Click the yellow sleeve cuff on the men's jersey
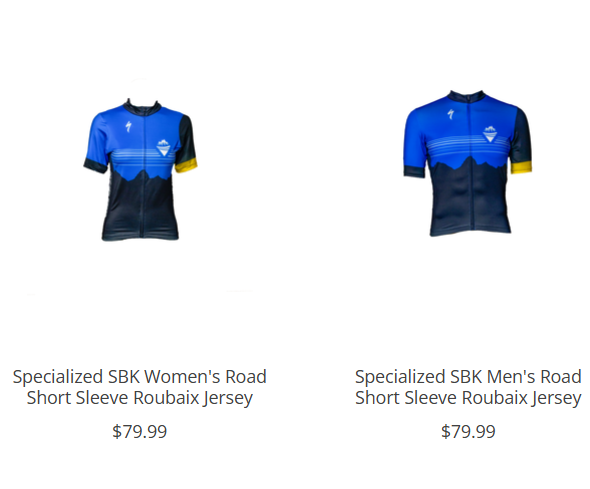 tap(521, 167)
